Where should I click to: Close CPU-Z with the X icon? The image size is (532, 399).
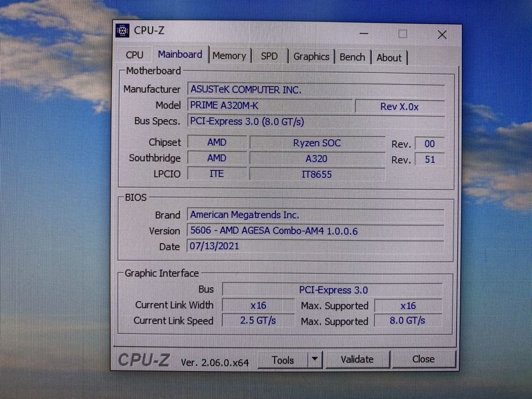(x=442, y=35)
